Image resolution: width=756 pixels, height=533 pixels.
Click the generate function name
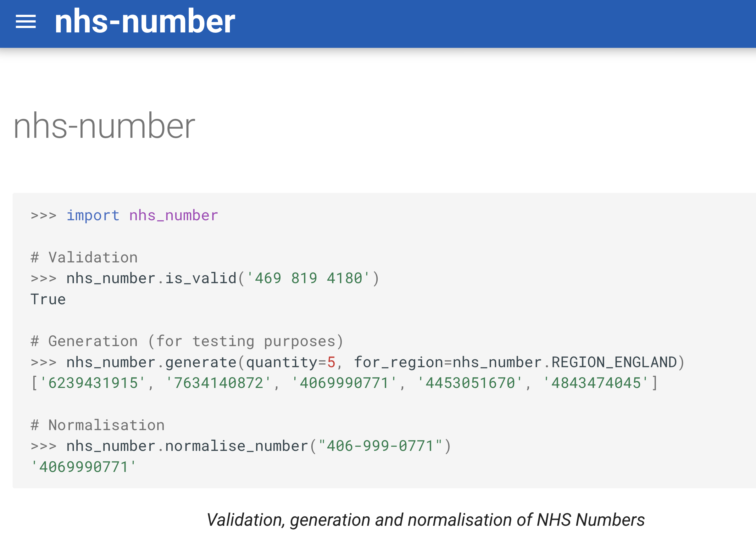click(x=201, y=362)
